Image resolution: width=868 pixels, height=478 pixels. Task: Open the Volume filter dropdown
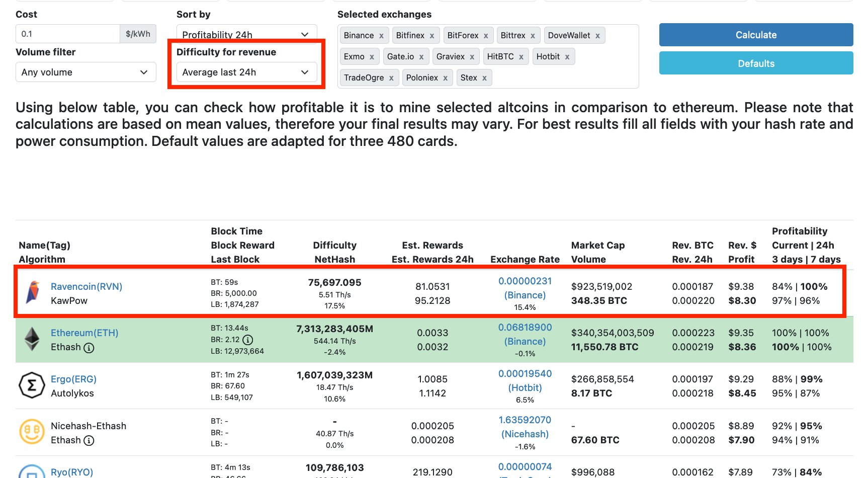(x=85, y=72)
